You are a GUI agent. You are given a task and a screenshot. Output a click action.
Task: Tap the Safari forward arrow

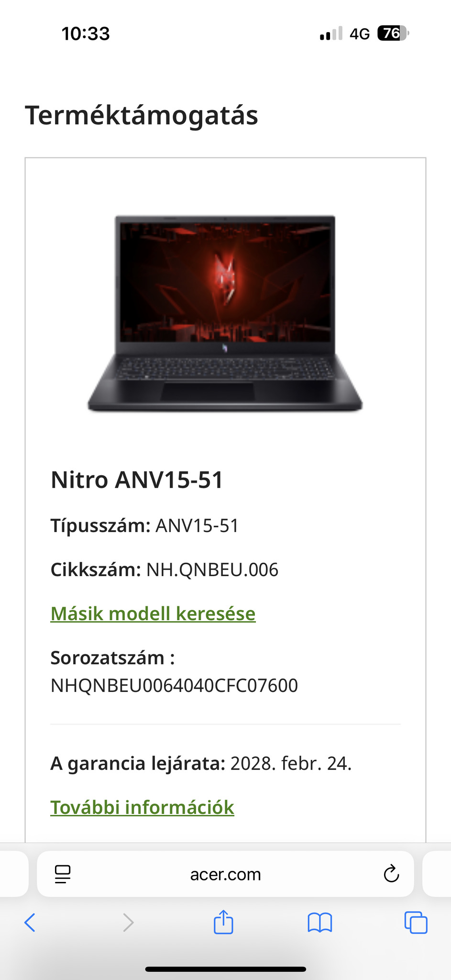tap(128, 922)
